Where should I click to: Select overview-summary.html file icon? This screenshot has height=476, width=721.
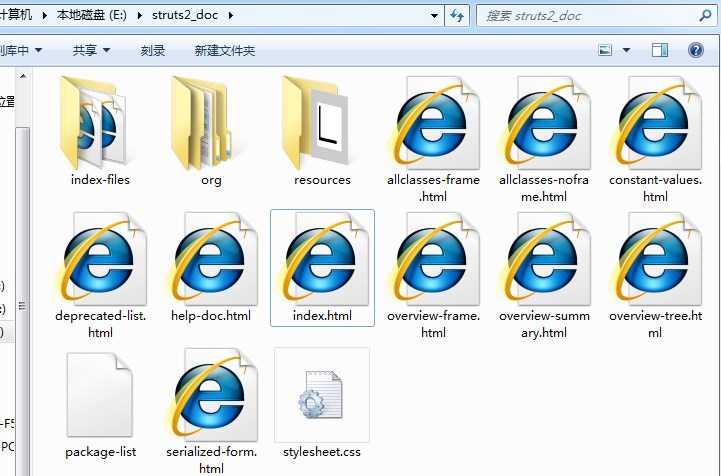click(545, 258)
